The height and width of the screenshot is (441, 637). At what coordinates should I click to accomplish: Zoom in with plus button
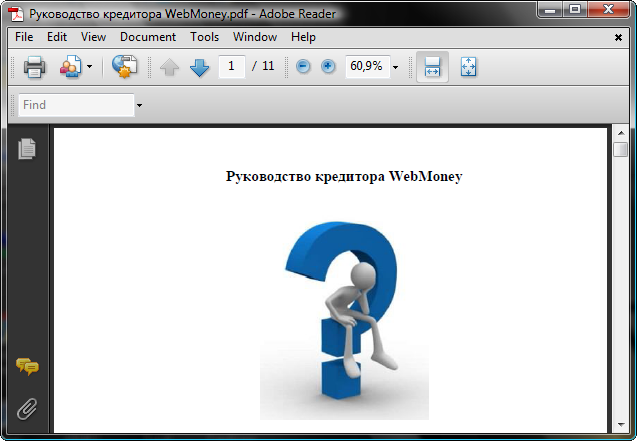tap(328, 66)
